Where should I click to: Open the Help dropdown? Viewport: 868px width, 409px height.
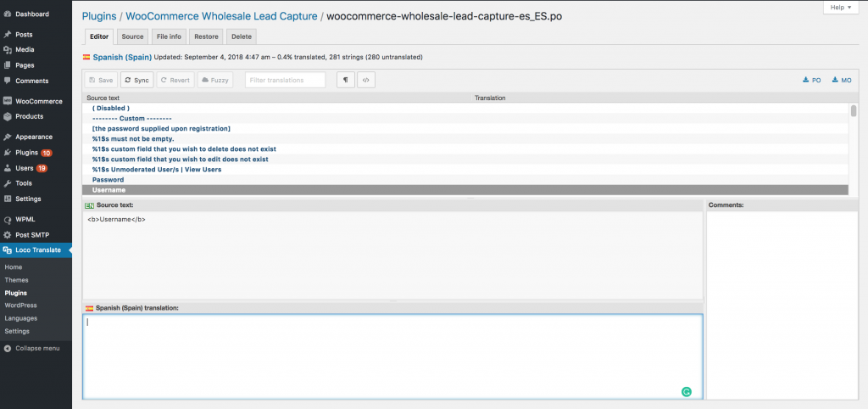[841, 7]
